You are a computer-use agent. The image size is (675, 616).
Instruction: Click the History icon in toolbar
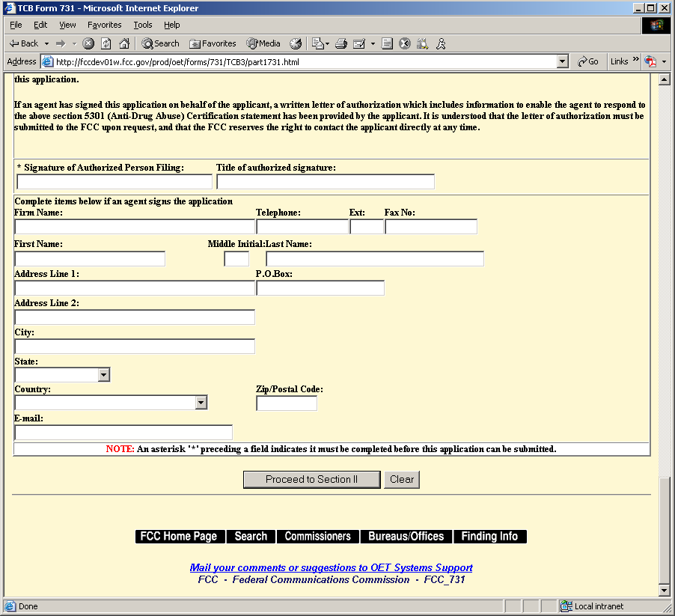click(296, 43)
